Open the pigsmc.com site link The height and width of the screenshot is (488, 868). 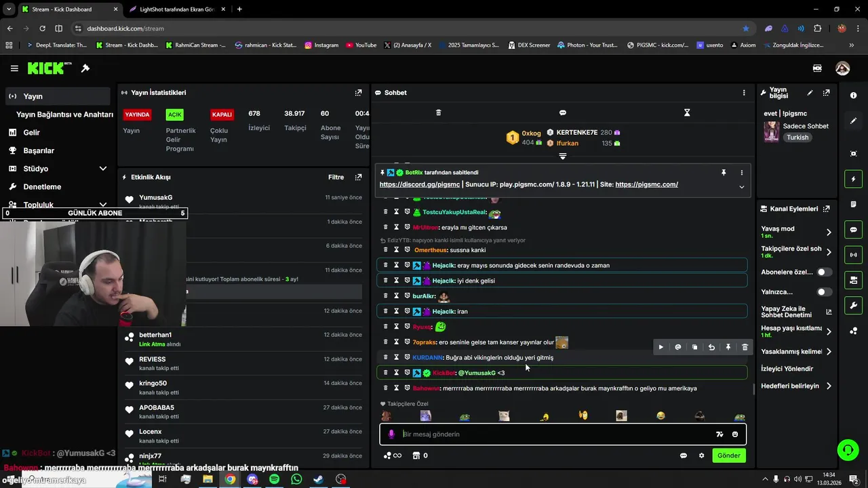point(646,184)
